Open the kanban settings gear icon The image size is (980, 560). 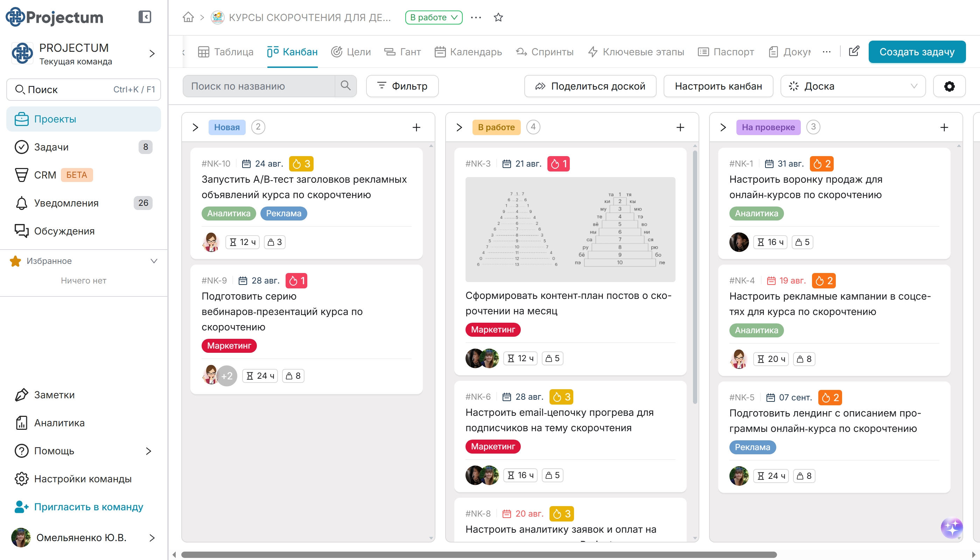click(x=949, y=86)
